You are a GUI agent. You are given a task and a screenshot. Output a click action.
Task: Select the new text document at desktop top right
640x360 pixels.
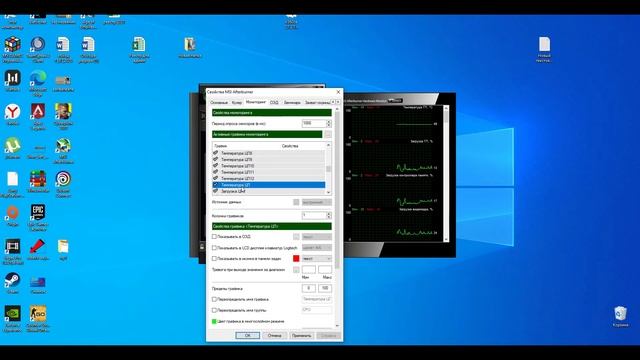544,44
